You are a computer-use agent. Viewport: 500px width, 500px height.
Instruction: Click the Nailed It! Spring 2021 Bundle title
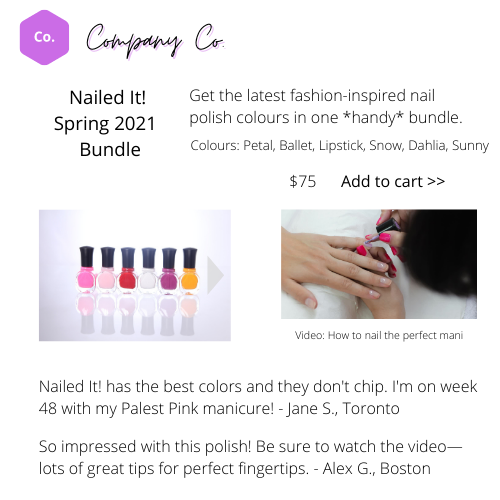107,123
